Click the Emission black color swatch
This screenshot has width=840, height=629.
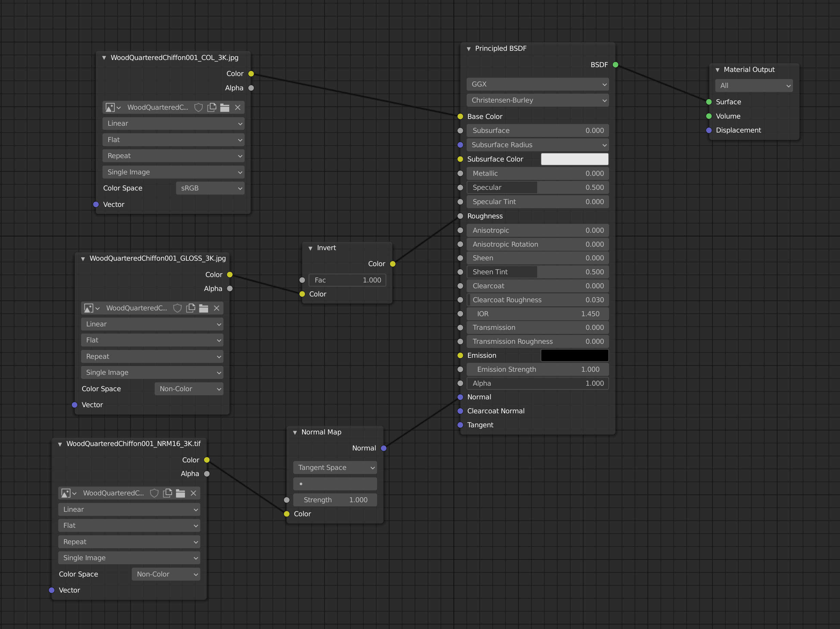(574, 355)
